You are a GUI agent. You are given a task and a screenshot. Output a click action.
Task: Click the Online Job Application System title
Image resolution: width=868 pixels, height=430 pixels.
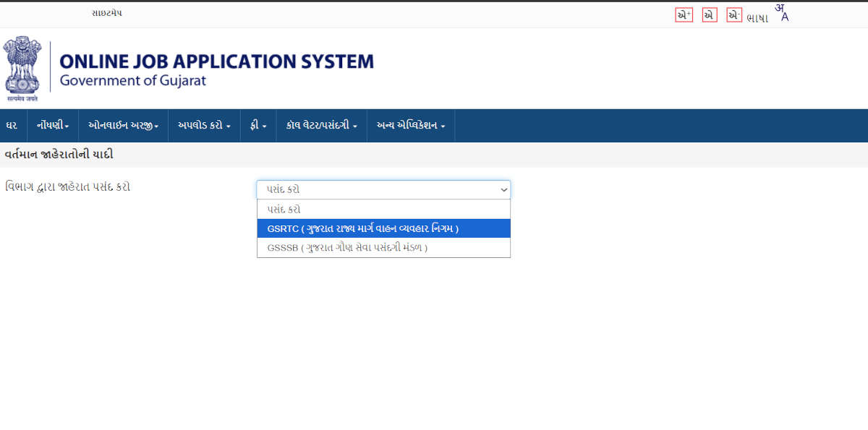pos(217,61)
